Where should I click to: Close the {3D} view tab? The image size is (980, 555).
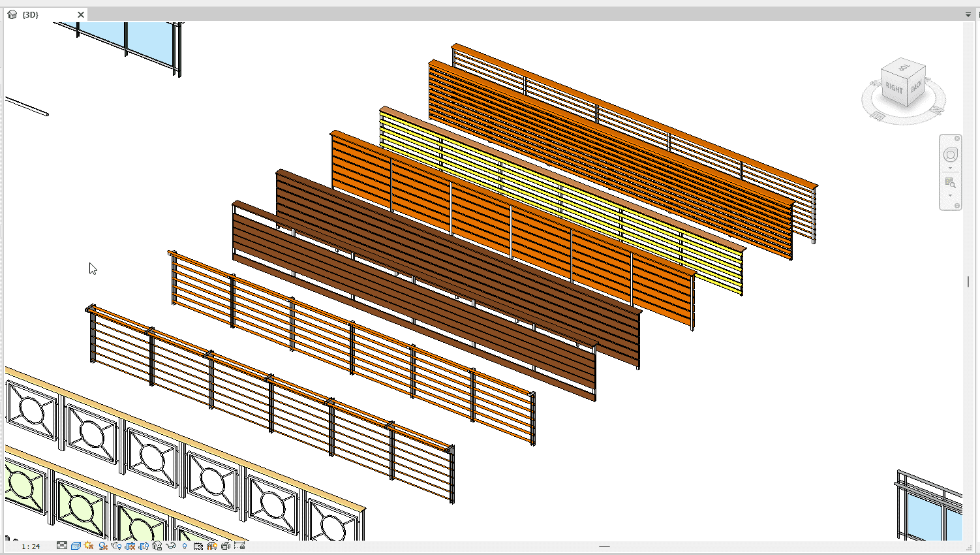tap(81, 14)
